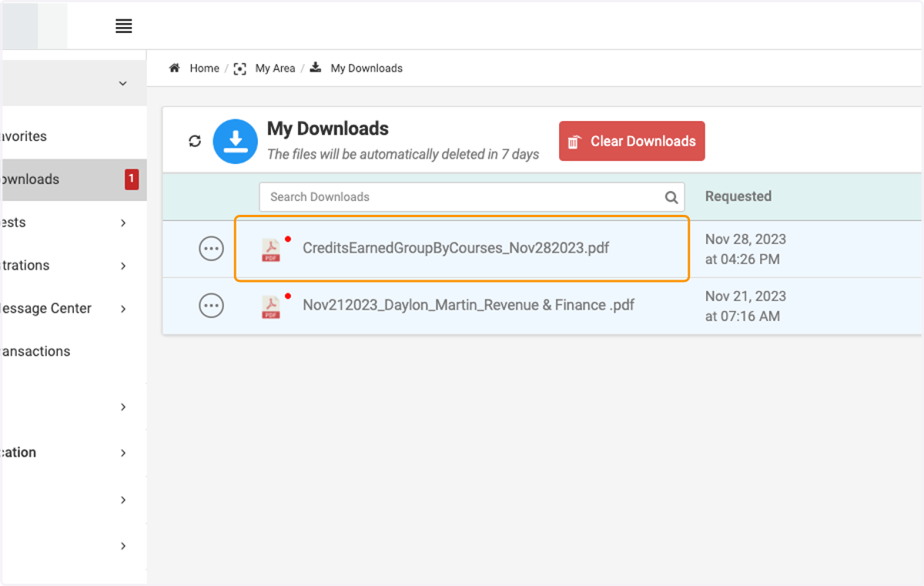Screen dimensions: 924x586
Task: Toggle the hamburger menu icon
Action: [x=124, y=26]
